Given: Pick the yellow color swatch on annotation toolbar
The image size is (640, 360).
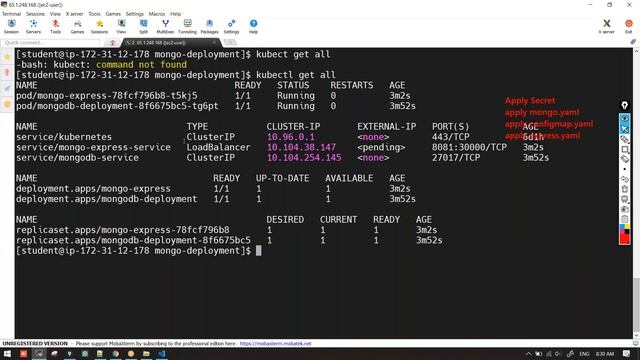Looking at the screenshot, I should [627, 227].
